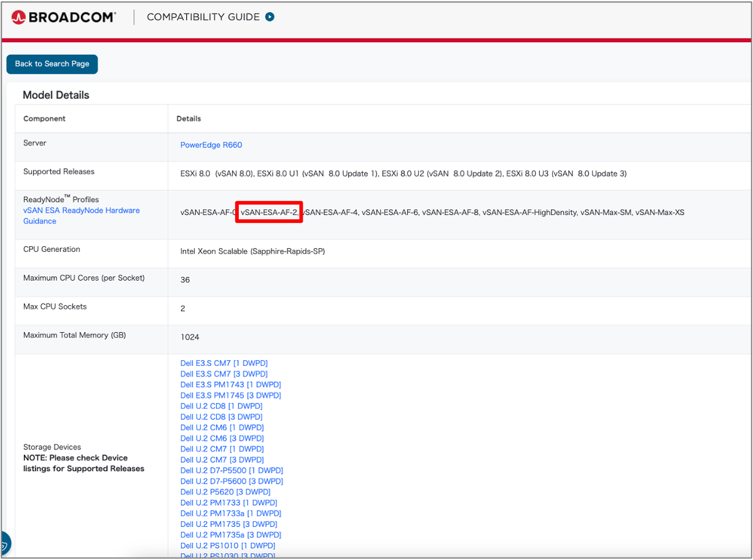The height and width of the screenshot is (560, 753).
Task: Click the Compatibility Guide play arrow icon
Action: point(270,17)
